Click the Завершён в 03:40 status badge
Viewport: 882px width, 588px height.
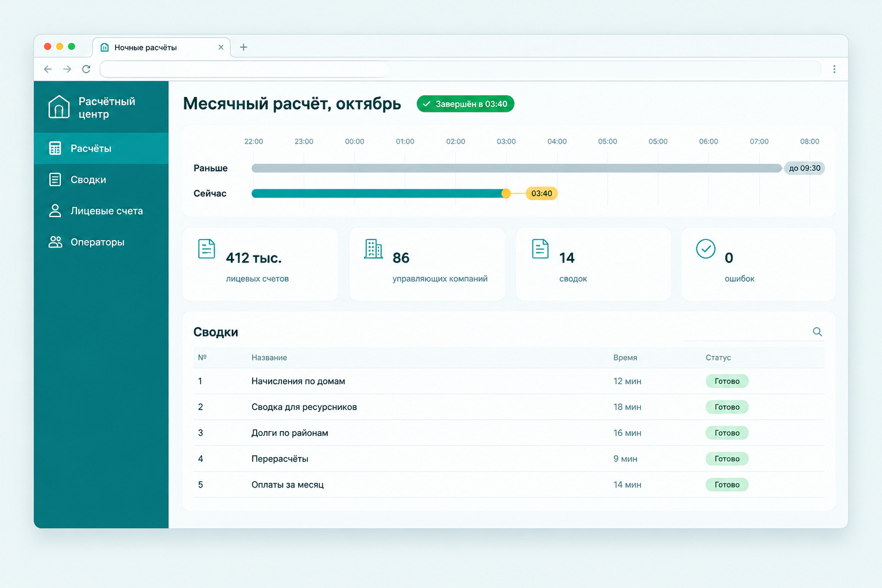coord(465,104)
